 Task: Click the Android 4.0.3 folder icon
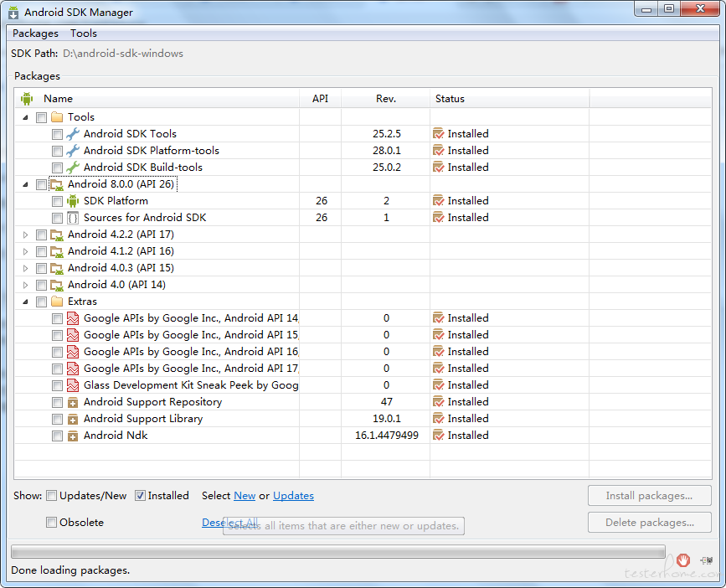(x=57, y=268)
